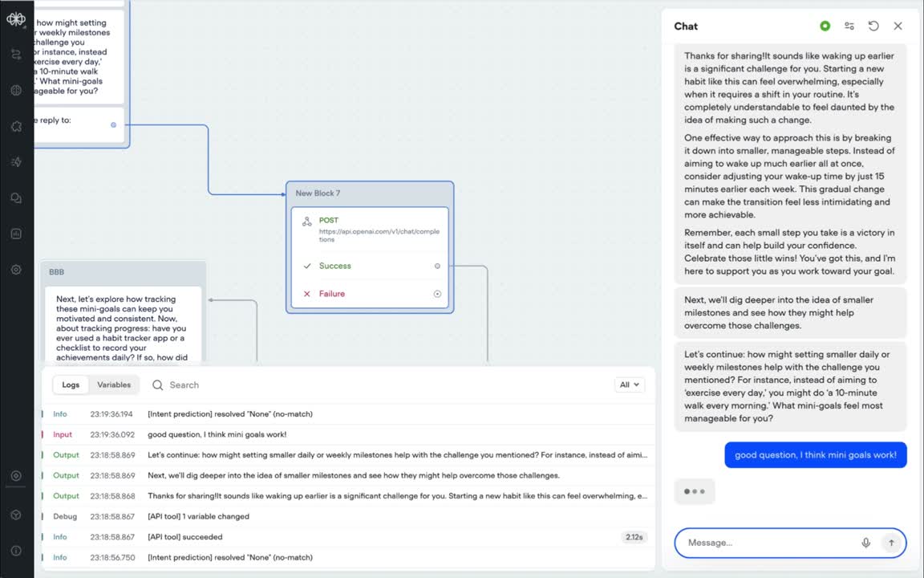Switch to the Logs tab
The height and width of the screenshot is (578, 924).
click(71, 385)
